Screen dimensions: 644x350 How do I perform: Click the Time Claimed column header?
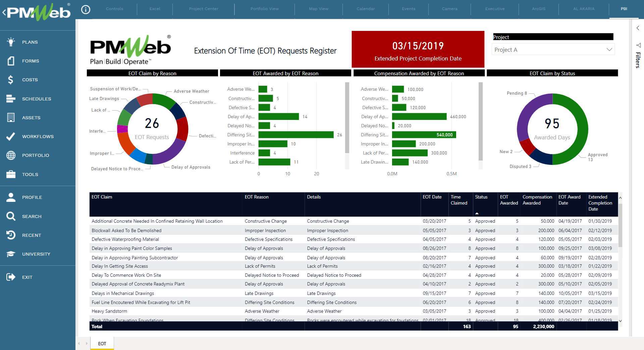[459, 200]
